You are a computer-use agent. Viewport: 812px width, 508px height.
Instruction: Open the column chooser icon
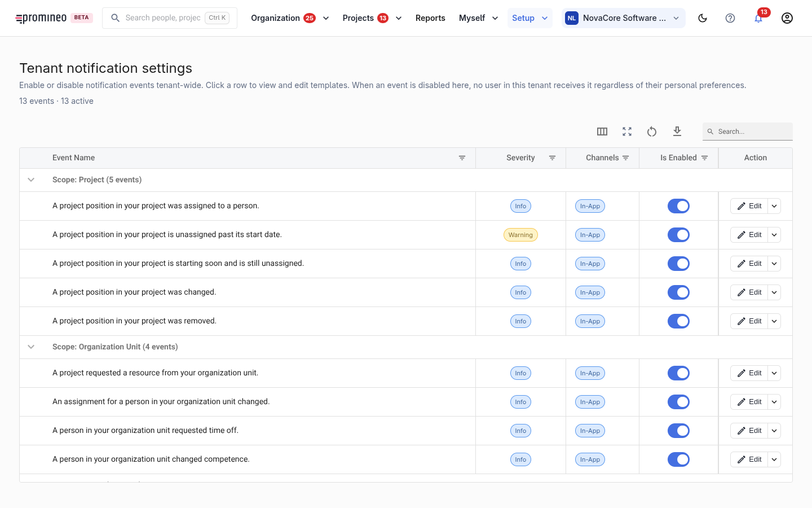pos(602,132)
